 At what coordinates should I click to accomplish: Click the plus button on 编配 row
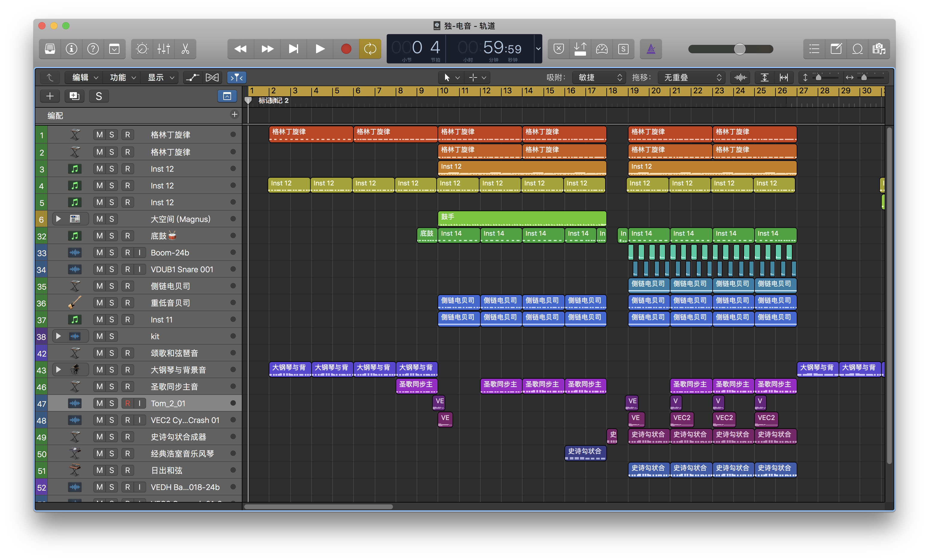pos(235,115)
